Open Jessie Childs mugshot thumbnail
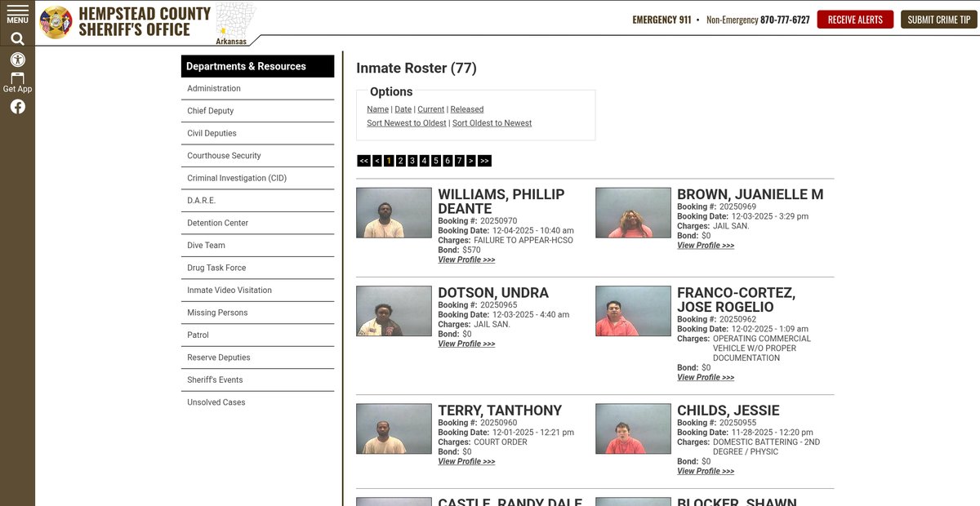 click(633, 428)
